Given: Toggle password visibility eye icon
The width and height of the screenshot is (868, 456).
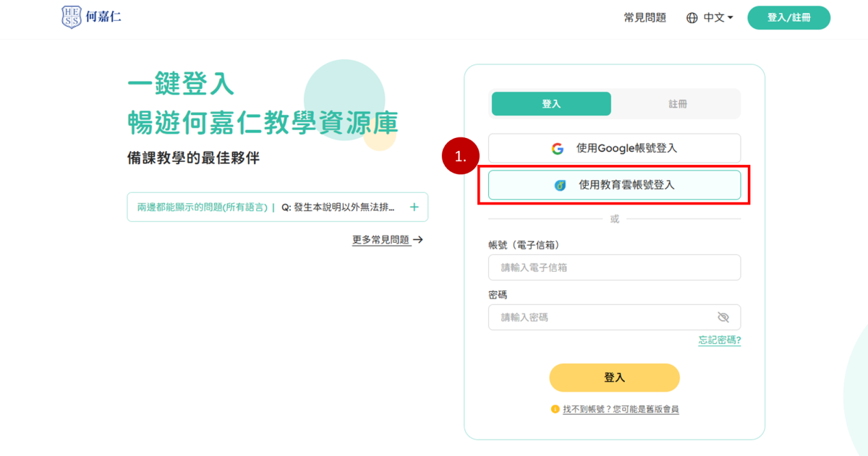Looking at the screenshot, I should 723,317.
